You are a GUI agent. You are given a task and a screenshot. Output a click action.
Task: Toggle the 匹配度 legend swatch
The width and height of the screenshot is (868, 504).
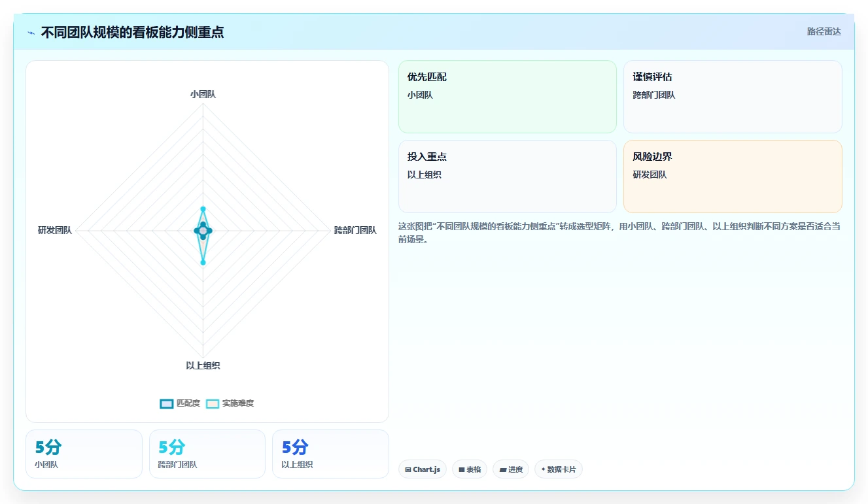[167, 403]
